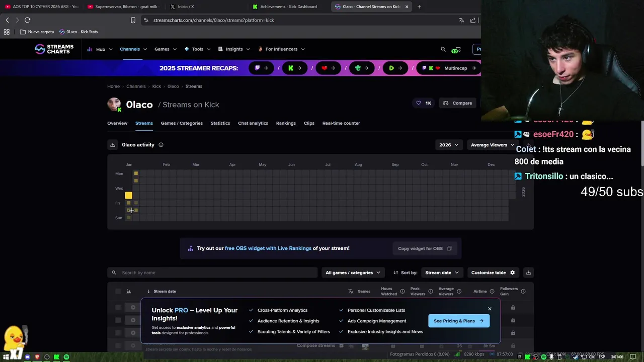Open the Stream date sort dropdown
Viewport: 644px width, 362px height.
point(442,273)
